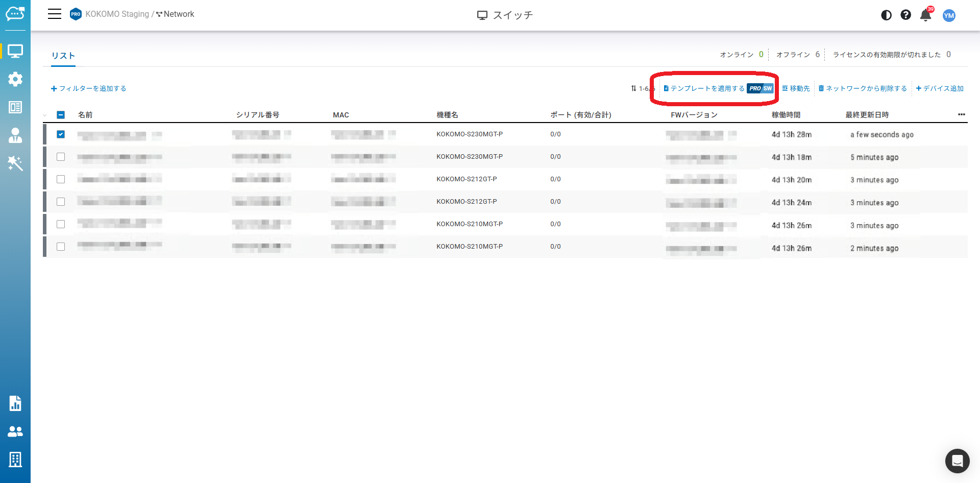The width and height of the screenshot is (980, 483).
Task: Open the chat support bubble
Action: pyautogui.click(x=957, y=461)
